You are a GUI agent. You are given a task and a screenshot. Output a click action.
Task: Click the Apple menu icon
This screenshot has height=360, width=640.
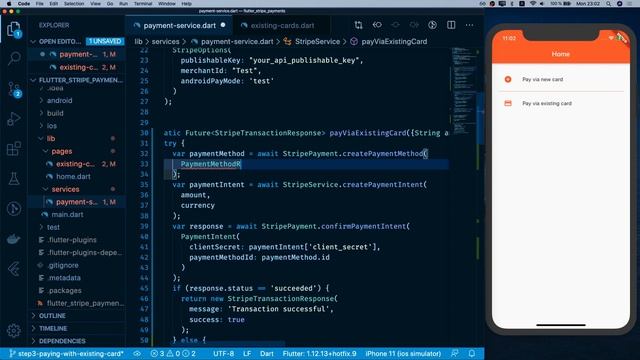click(9, 3)
